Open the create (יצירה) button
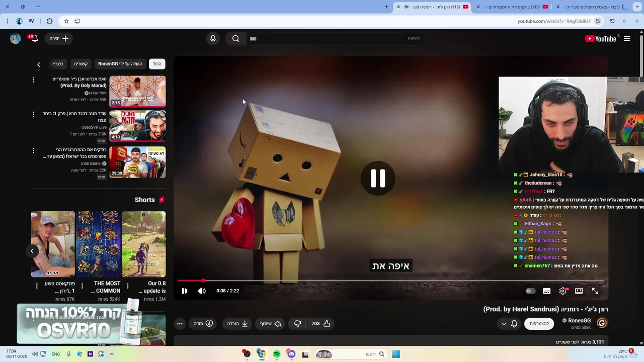The height and width of the screenshot is (362, 644). click(x=59, y=39)
